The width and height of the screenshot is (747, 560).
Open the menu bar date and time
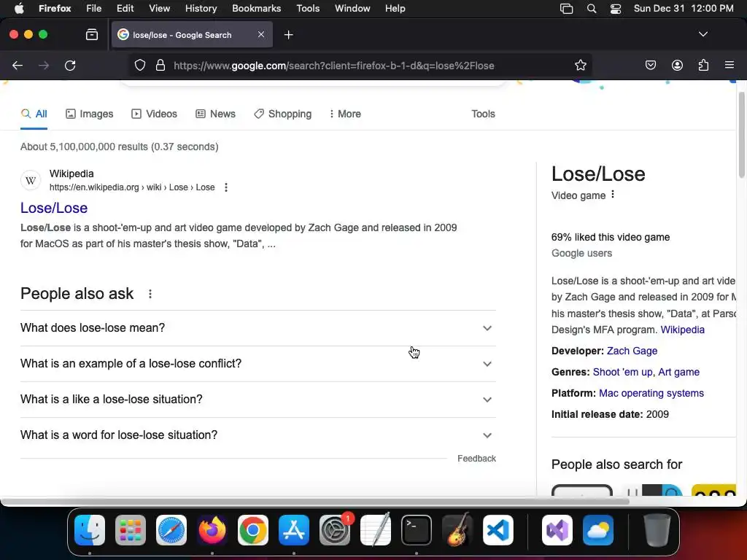[x=683, y=9]
